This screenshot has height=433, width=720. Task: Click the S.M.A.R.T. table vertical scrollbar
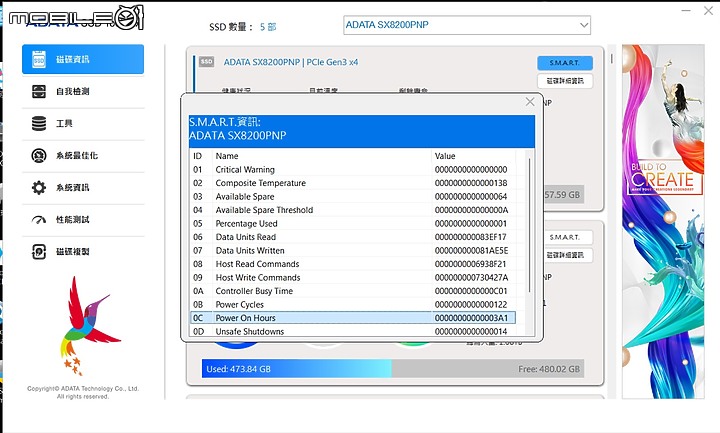(529, 225)
